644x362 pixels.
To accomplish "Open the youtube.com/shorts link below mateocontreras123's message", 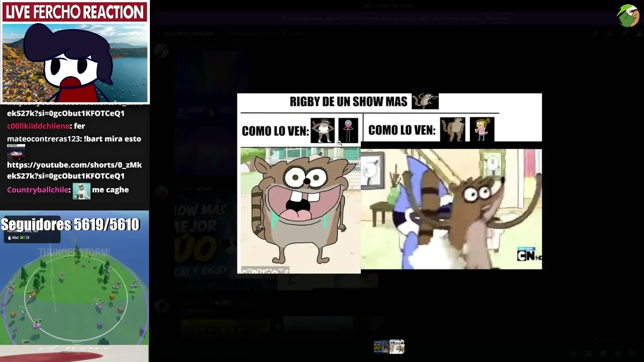I will (x=74, y=170).
